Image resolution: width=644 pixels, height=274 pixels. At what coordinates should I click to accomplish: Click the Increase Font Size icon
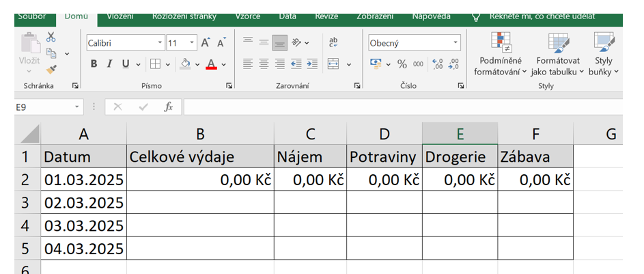pyautogui.click(x=206, y=43)
